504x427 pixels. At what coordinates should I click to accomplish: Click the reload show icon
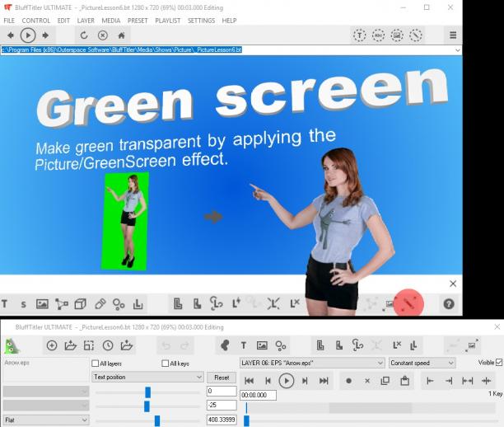click(84, 35)
